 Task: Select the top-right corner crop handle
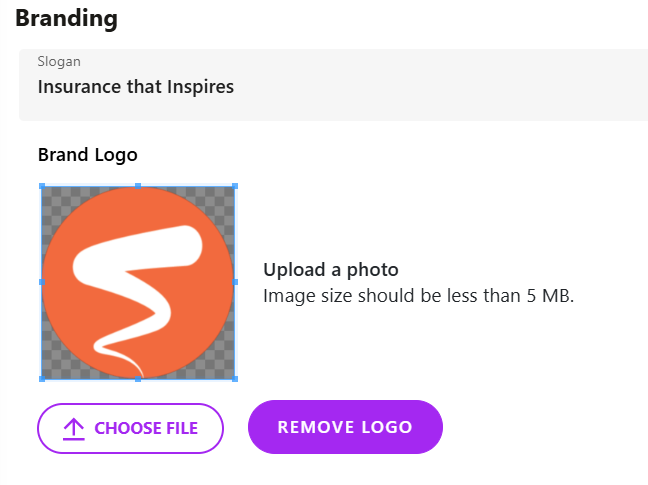[235, 186]
